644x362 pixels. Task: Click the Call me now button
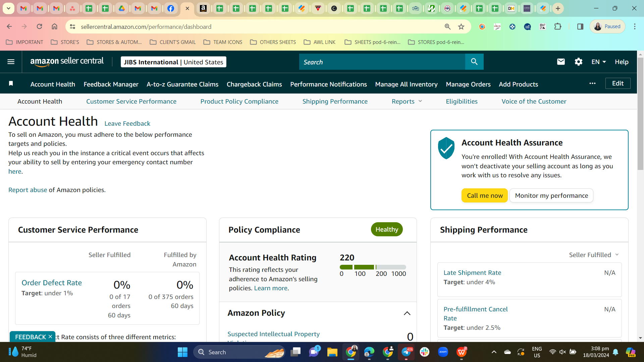pos(485,195)
